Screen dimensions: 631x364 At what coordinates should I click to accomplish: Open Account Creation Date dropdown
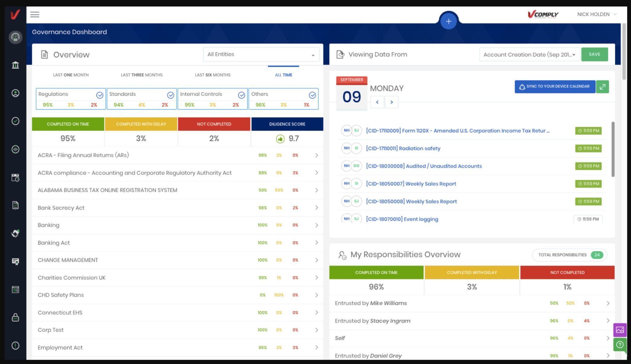(x=529, y=55)
